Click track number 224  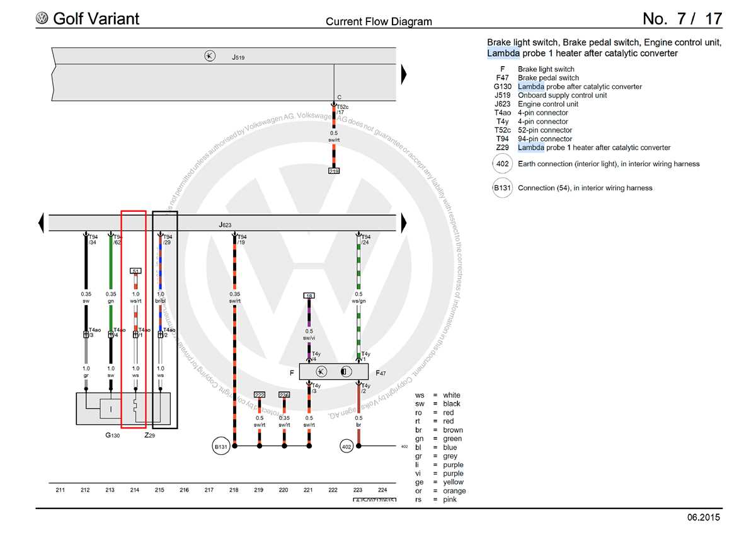tap(382, 490)
